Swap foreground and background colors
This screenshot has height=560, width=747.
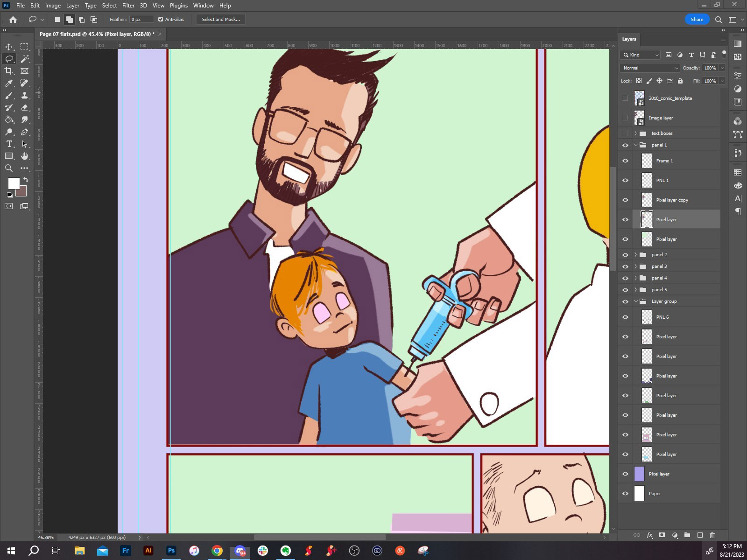point(26,180)
